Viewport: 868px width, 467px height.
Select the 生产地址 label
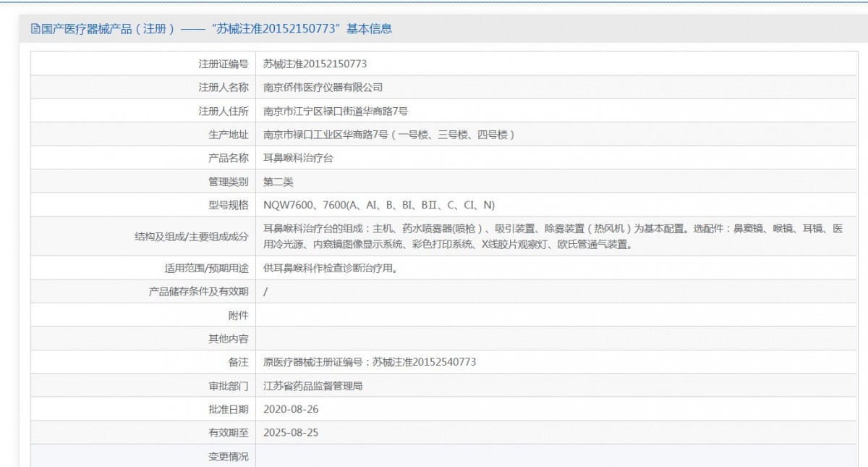click(229, 135)
